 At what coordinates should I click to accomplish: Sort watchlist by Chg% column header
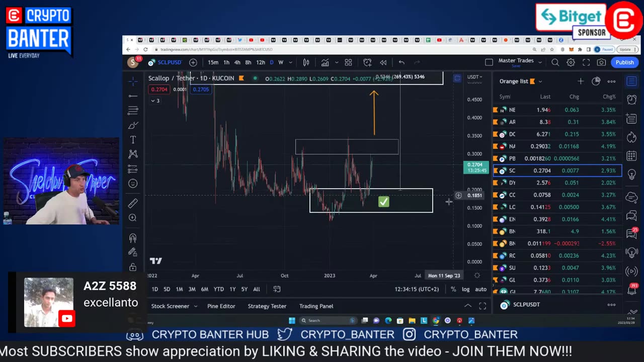(609, 97)
